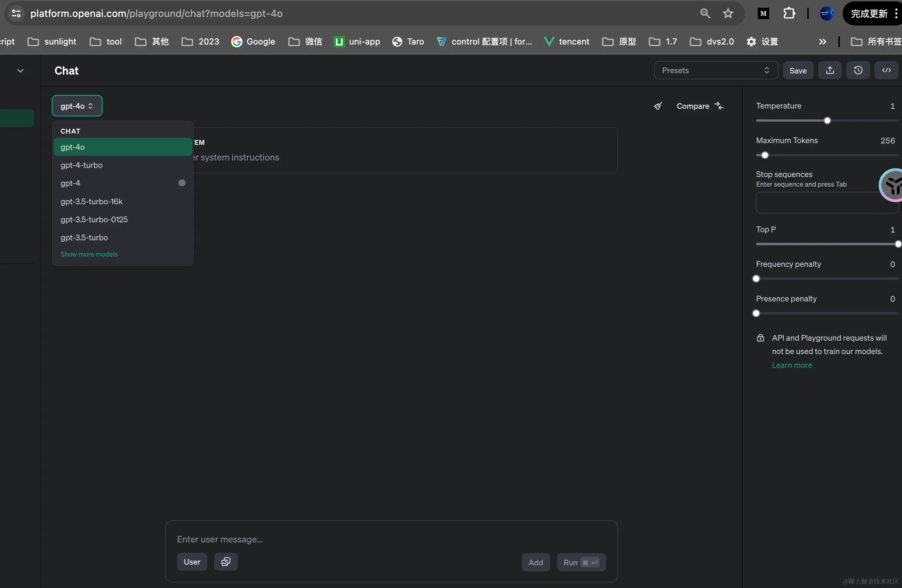Click Show more models link
This screenshot has height=588, width=902.
pyautogui.click(x=89, y=254)
